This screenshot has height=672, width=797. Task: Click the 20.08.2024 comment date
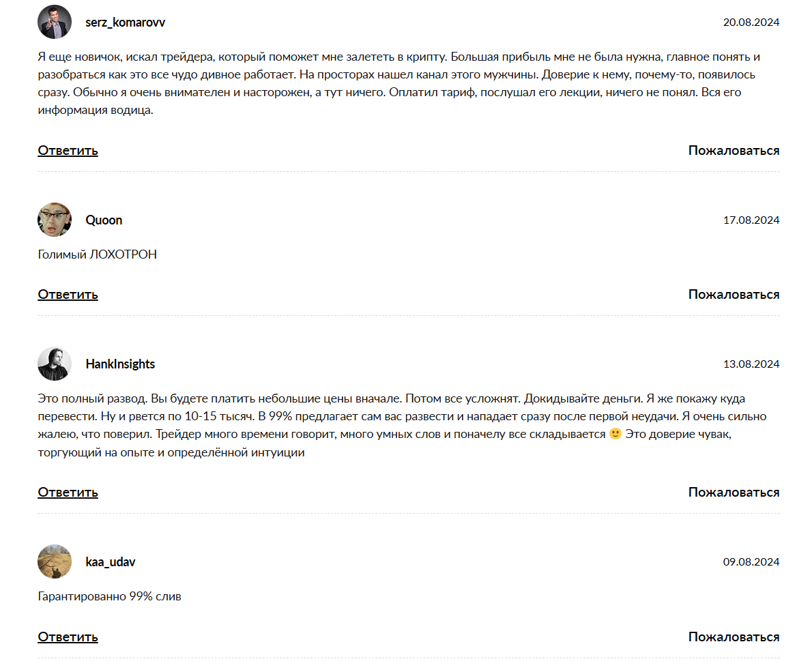tap(751, 22)
